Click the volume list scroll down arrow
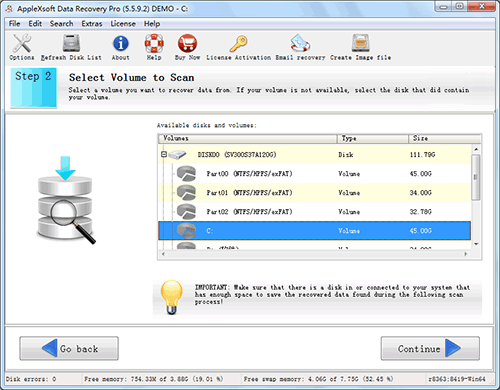500x390 pixels. pos(476,244)
